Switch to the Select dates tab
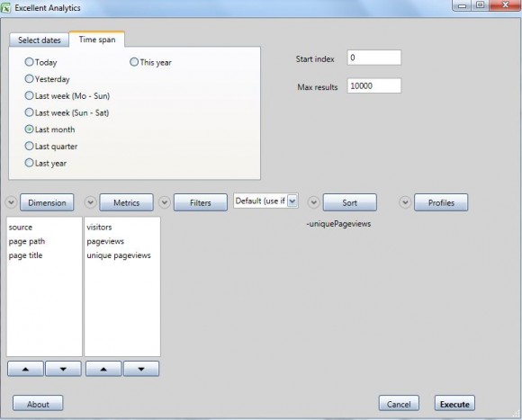Screen dimensions: 522x420 pyautogui.click(x=40, y=40)
